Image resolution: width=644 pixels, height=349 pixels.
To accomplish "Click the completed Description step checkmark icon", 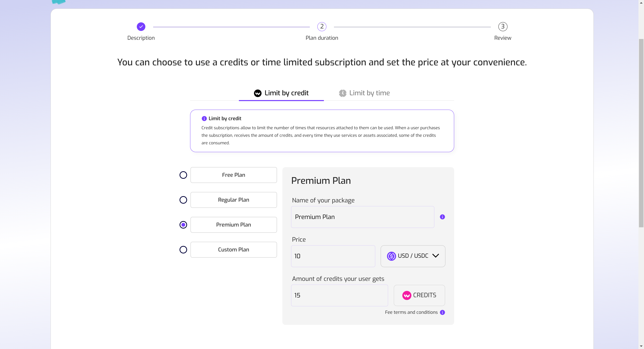I will click(141, 27).
